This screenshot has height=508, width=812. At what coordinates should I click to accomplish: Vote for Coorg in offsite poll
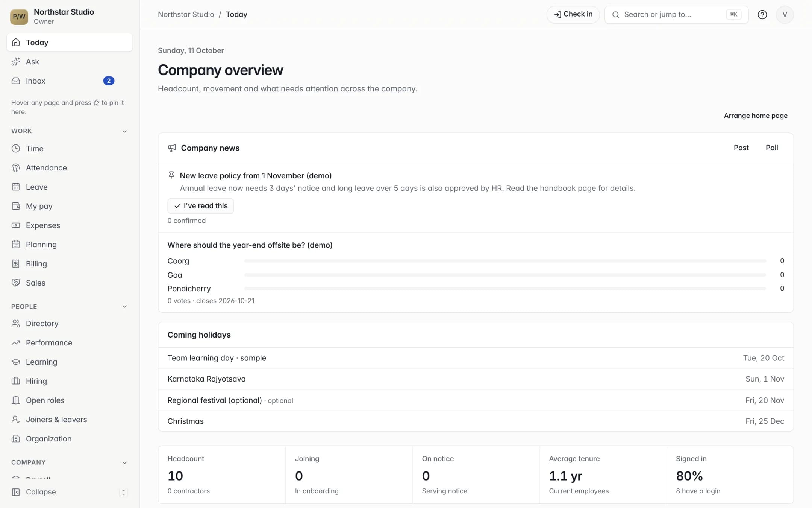tap(476, 261)
